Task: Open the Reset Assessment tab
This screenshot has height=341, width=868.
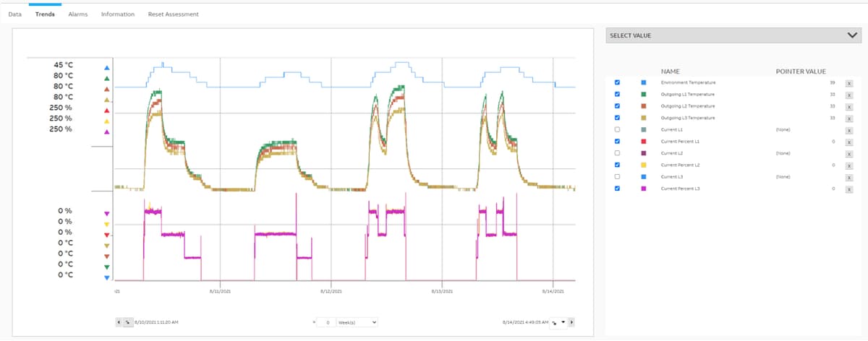Action: click(173, 14)
